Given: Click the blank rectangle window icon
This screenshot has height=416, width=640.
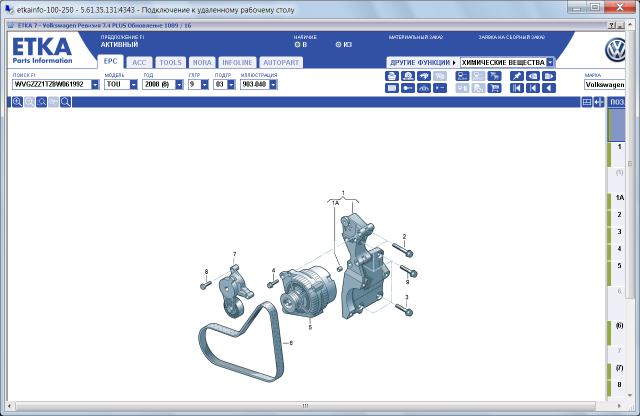Looking at the screenshot, I should [392, 88].
